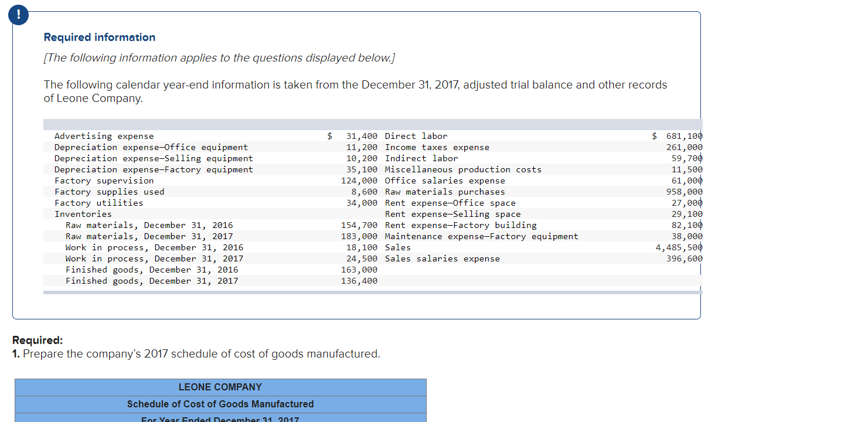Click the "Required information" heading
The height and width of the screenshot is (422, 868).
(x=100, y=38)
